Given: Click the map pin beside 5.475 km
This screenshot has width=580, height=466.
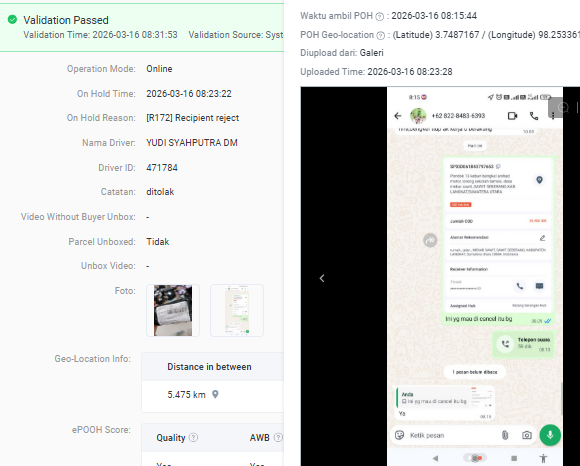Looking at the screenshot, I should point(215,395).
